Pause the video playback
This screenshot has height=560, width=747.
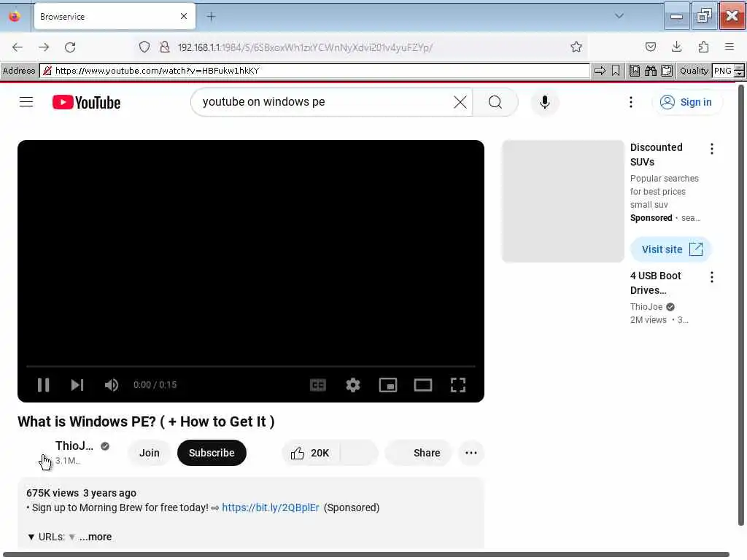coord(43,385)
